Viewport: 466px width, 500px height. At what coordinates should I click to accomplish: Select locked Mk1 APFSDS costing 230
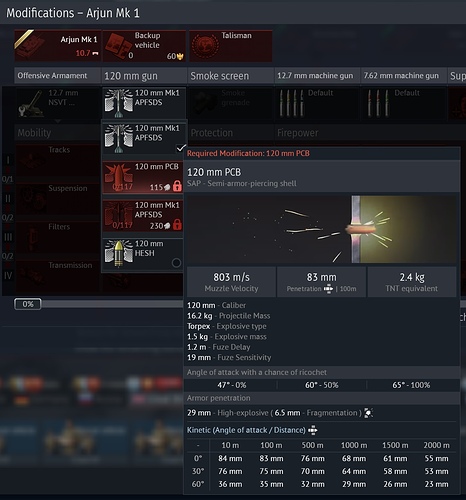143,216
